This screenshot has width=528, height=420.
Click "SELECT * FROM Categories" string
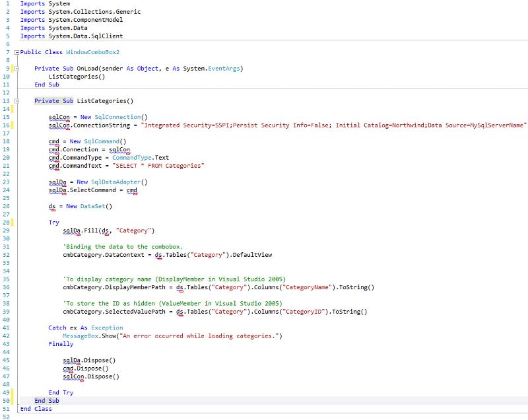click(x=158, y=166)
